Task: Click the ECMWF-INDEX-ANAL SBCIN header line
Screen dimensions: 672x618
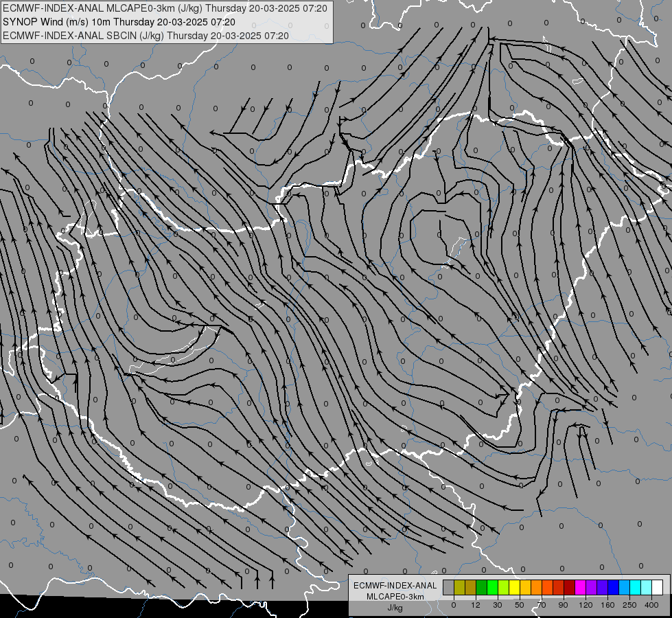Action: (146, 36)
